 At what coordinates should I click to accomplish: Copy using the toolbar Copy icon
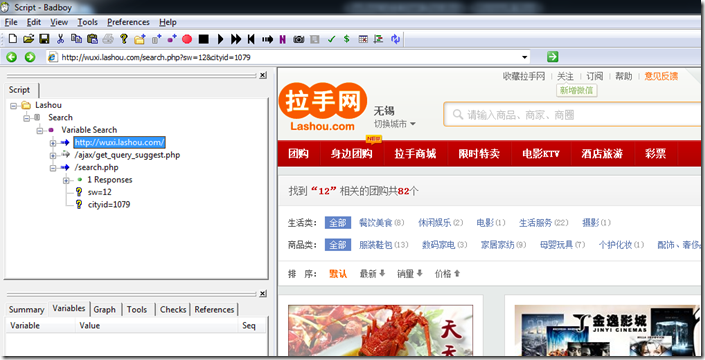(76, 39)
